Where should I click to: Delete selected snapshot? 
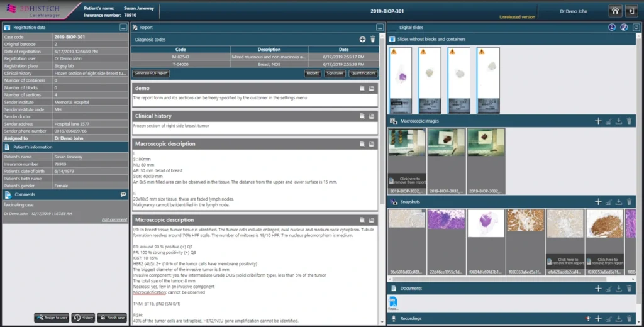point(629,202)
